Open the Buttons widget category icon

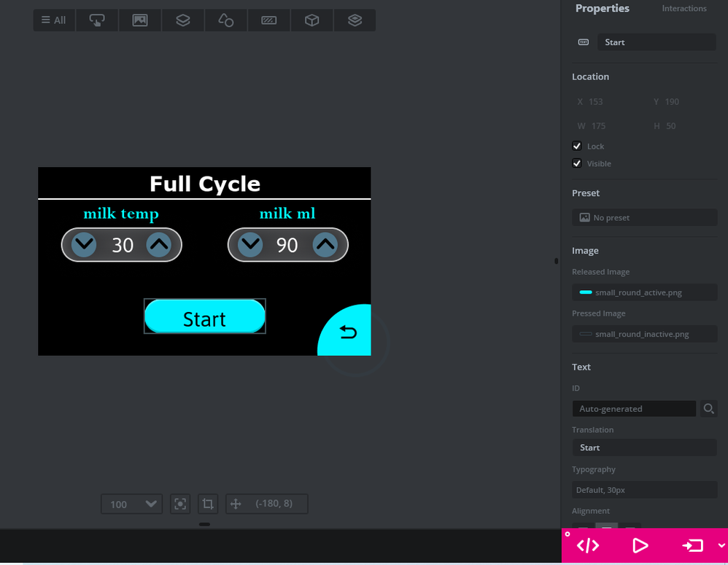[96, 20]
